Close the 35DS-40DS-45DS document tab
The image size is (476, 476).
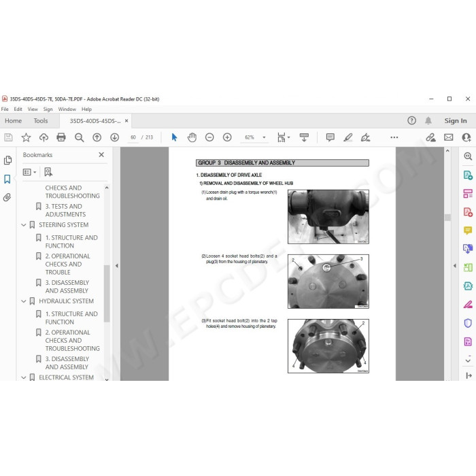click(x=126, y=121)
